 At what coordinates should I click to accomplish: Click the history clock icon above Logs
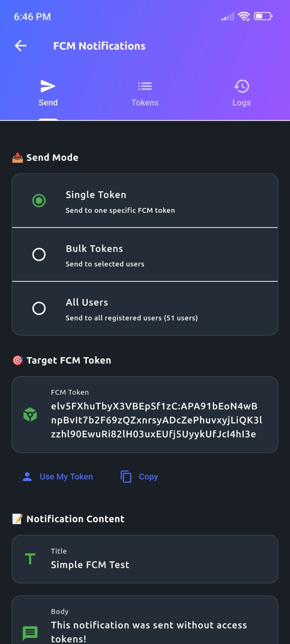[242, 86]
